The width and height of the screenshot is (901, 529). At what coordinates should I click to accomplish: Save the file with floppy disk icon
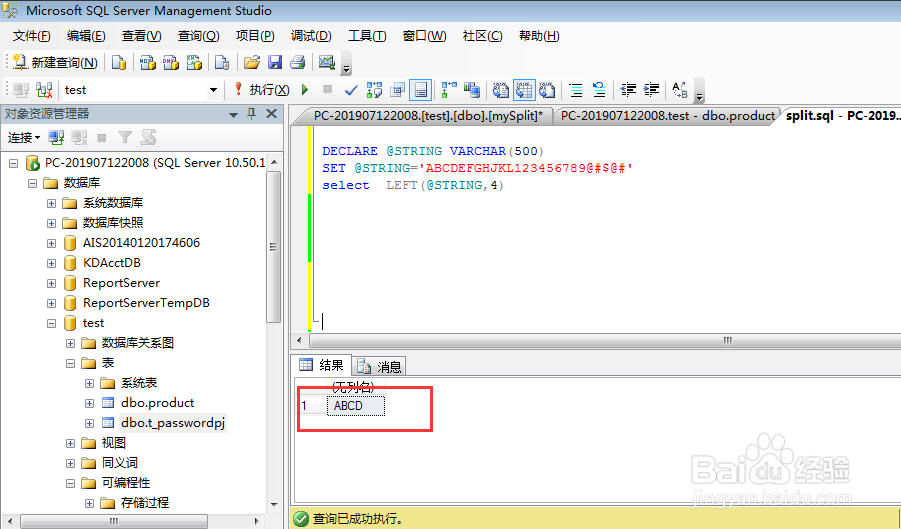[275, 62]
